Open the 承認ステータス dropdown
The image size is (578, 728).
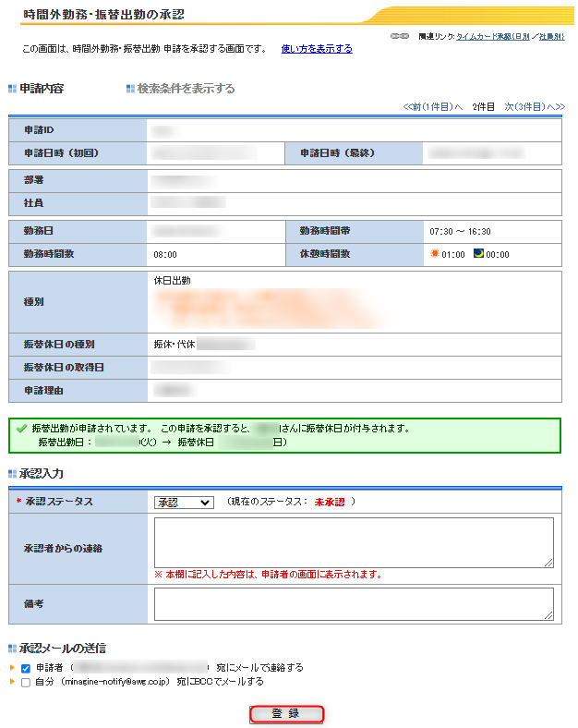(x=184, y=503)
